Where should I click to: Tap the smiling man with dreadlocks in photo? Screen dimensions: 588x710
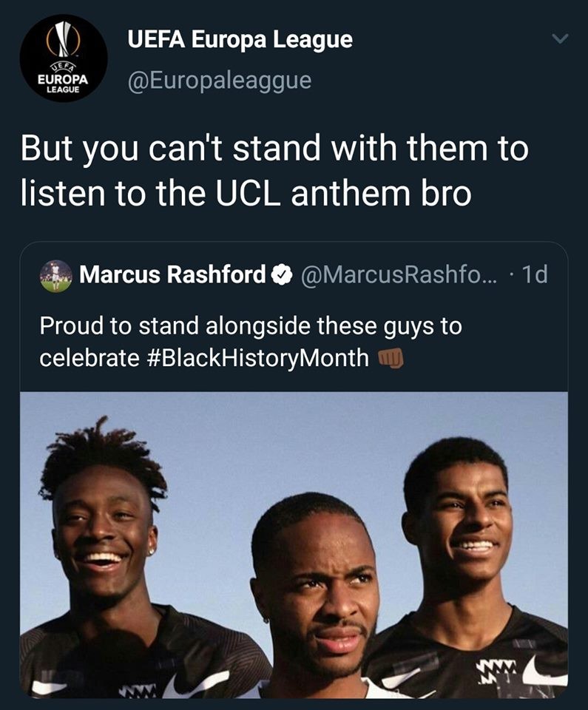104,532
